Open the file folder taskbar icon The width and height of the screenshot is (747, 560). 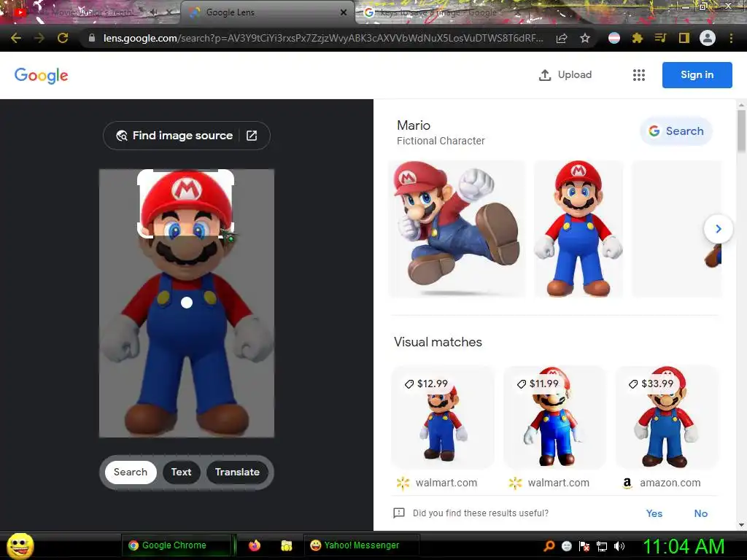pyautogui.click(x=286, y=545)
